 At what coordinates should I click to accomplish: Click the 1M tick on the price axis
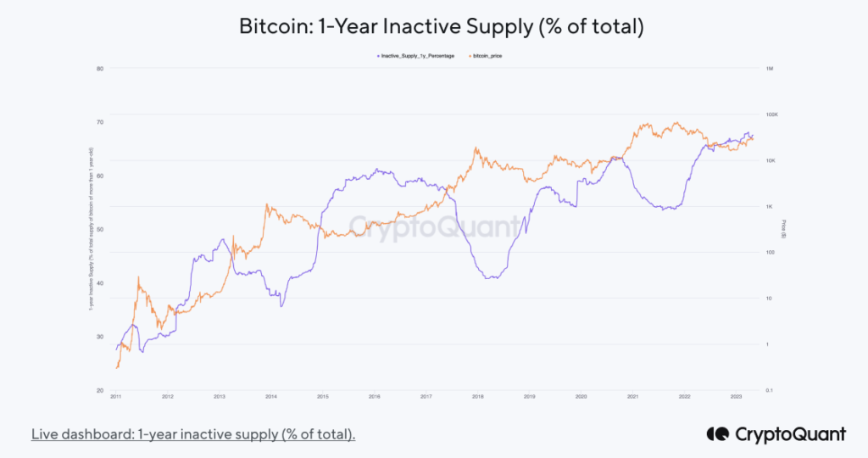[770, 69]
